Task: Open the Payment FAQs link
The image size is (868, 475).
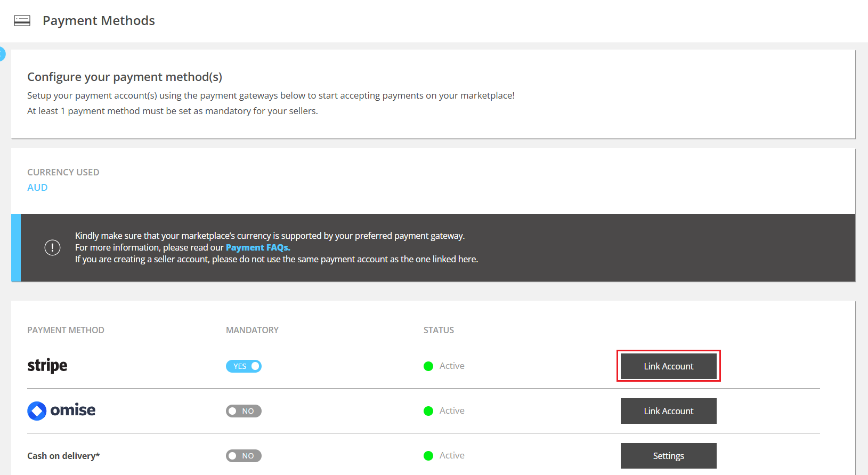Action: [x=258, y=247]
